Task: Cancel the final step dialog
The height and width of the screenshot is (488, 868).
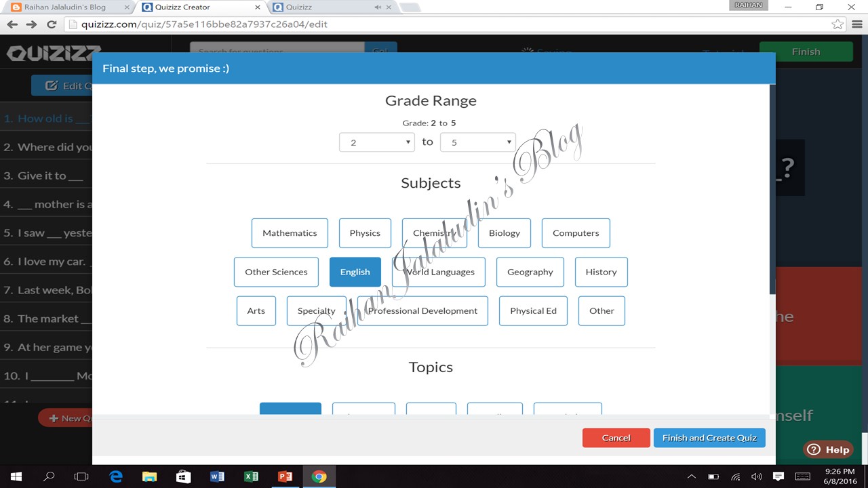Action: [616, 437]
